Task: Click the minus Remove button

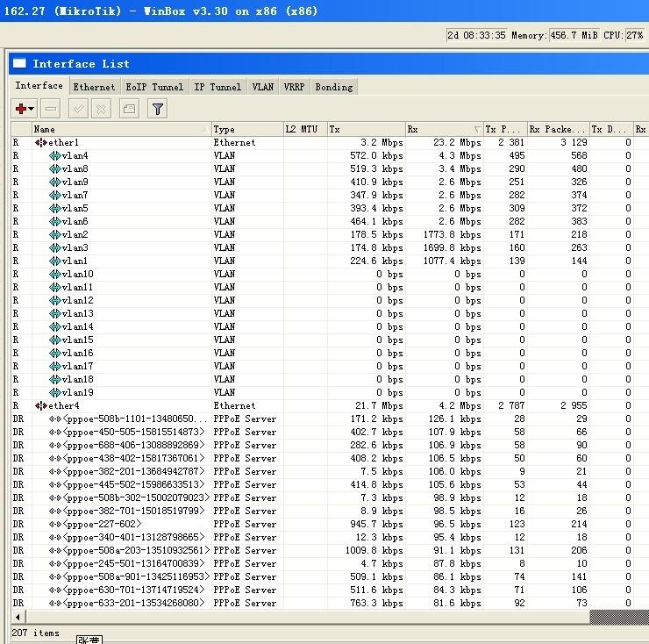Action: pos(51,109)
